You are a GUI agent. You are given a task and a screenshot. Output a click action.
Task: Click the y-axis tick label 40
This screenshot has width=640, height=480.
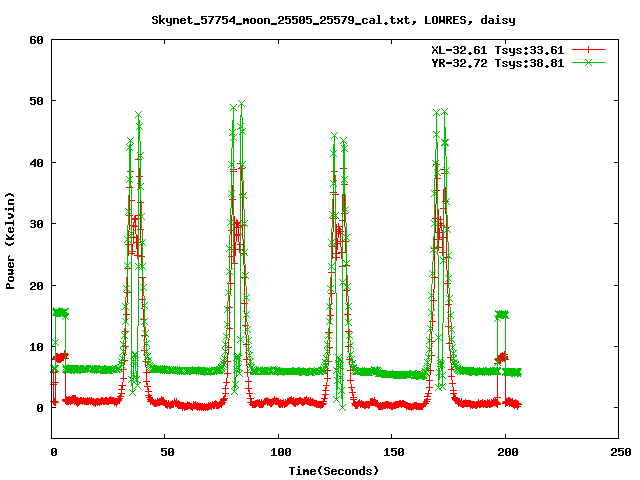pos(36,162)
